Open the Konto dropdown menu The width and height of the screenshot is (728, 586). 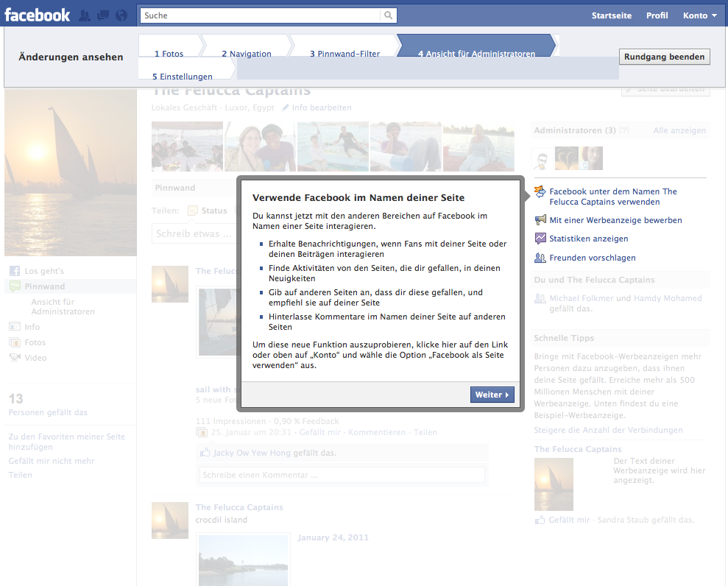[700, 15]
